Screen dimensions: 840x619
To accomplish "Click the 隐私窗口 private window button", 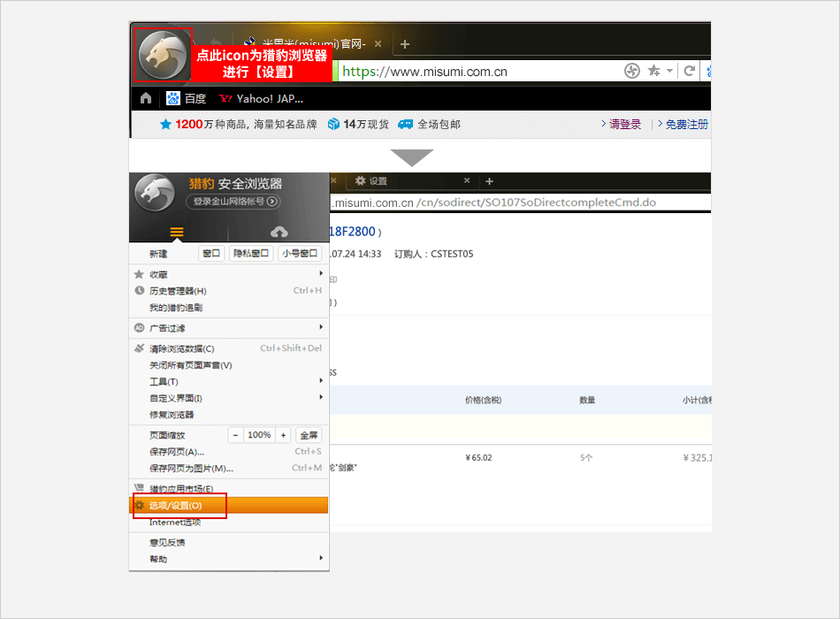I will pos(250,254).
